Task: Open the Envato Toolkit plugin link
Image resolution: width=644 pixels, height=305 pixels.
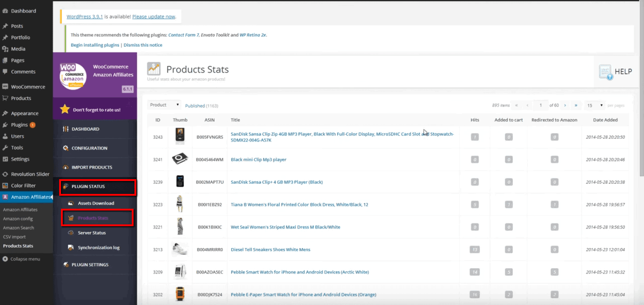Action: [x=215, y=35]
